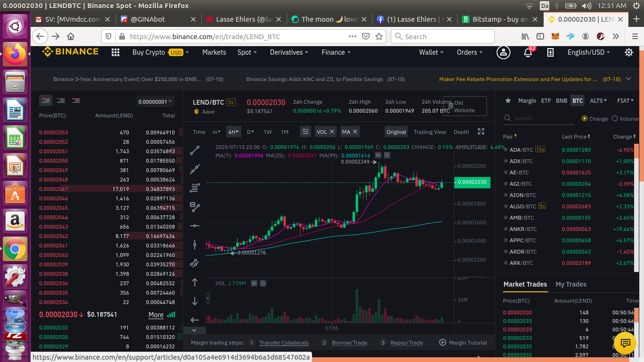The height and width of the screenshot is (362, 644).
Task: Select 1W chart interval
Action: pyautogui.click(x=268, y=132)
